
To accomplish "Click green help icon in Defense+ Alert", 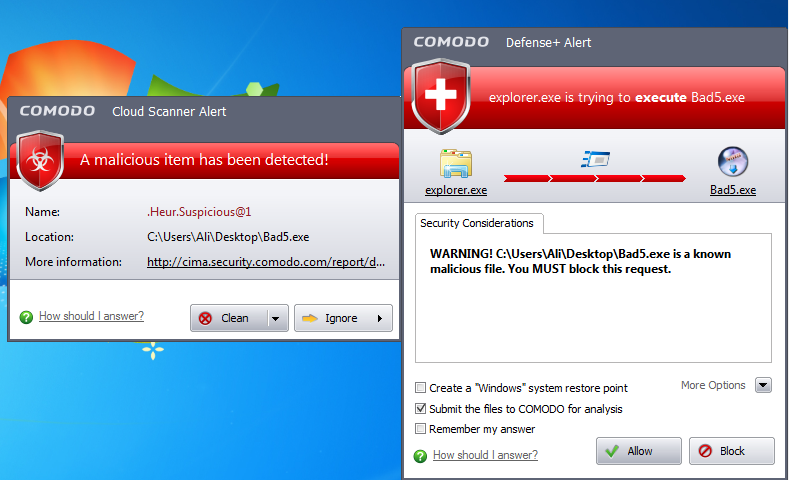I will (420, 456).
